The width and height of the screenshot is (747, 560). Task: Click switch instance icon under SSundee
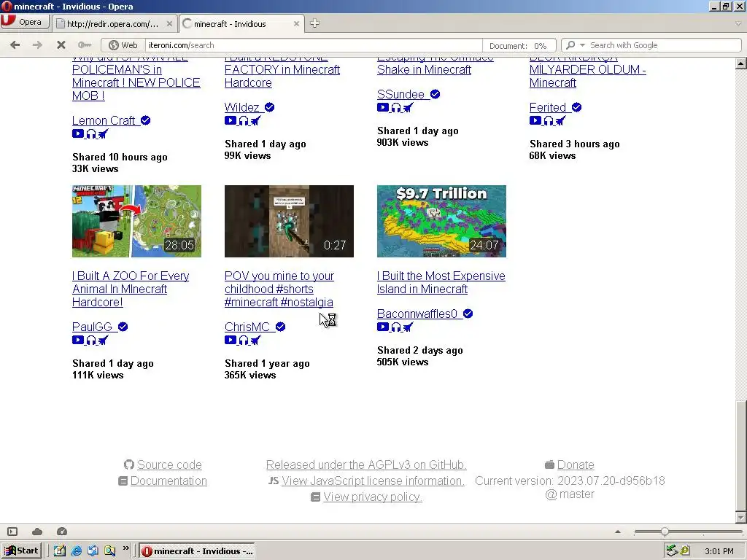[407, 108]
